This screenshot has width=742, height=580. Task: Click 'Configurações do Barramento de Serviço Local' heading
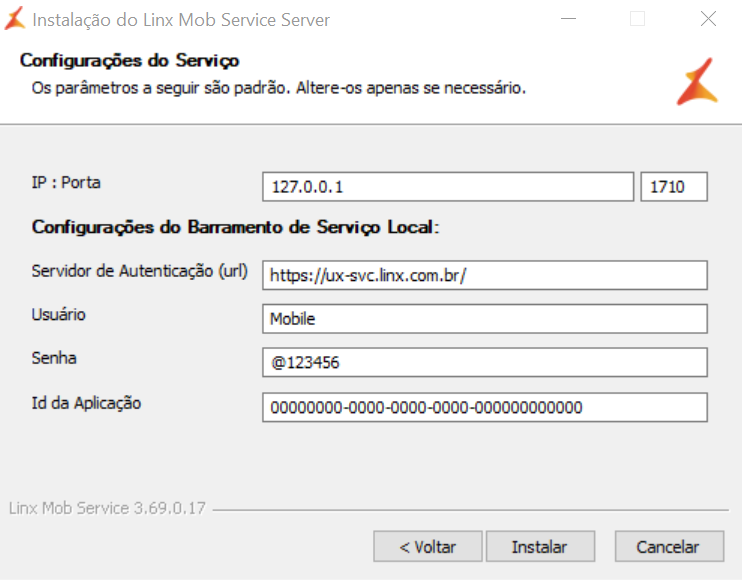pyautogui.click(x=235, y=227)
